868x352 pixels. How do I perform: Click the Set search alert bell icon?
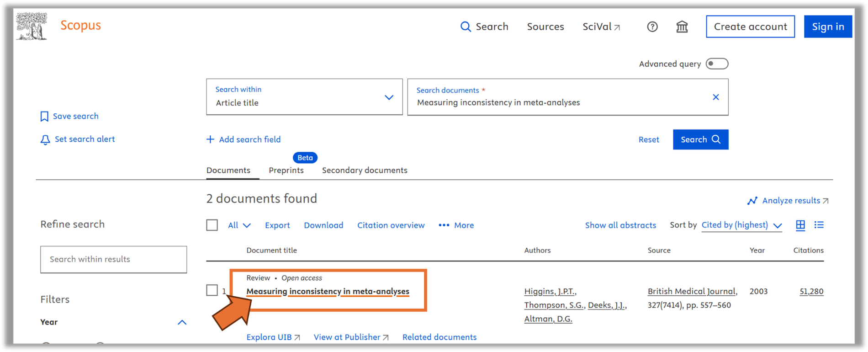click(45, 140)
